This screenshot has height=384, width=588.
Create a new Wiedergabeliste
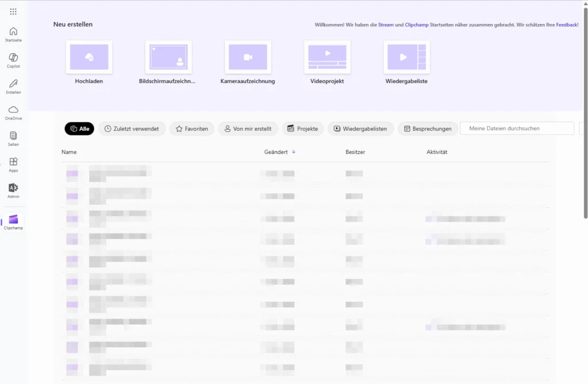407,57
